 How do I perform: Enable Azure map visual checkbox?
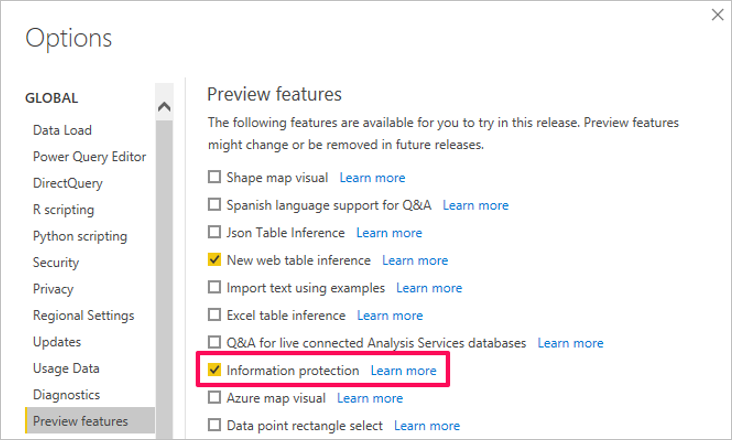coord(214,398)
